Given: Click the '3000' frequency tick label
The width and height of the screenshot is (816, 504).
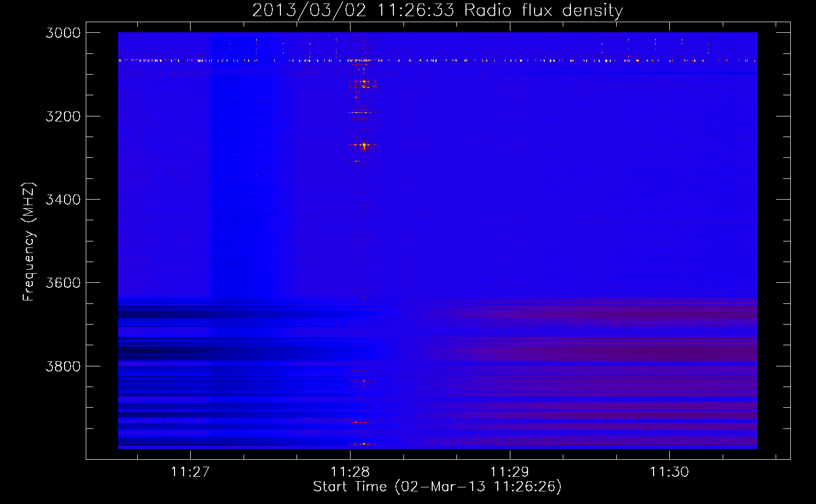Looking at the screenshot, I should click(63, 33).
